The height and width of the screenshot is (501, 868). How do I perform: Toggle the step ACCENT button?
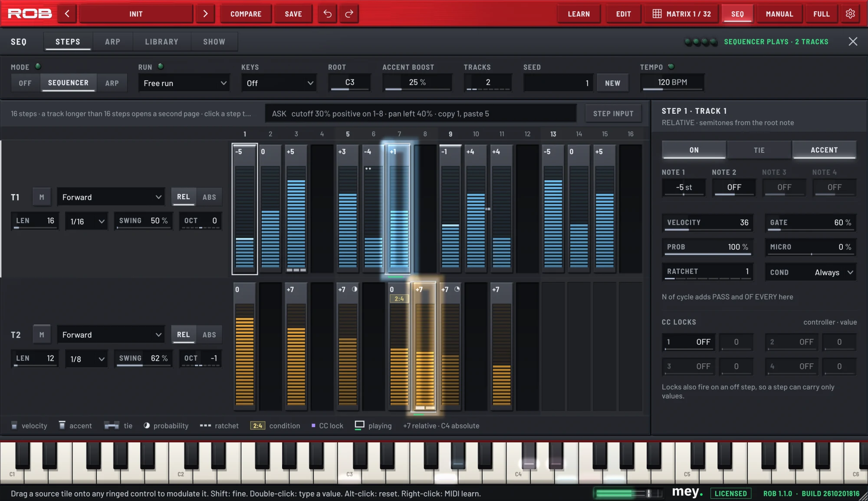[x=824, y=150]
